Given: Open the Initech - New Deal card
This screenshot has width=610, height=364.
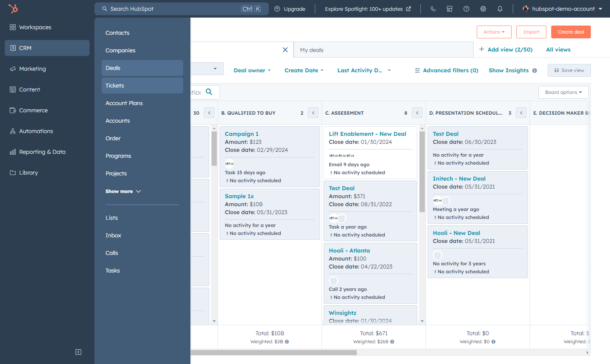Looking at the screenshot, I should pyautogui.click(x=459, y=179).
